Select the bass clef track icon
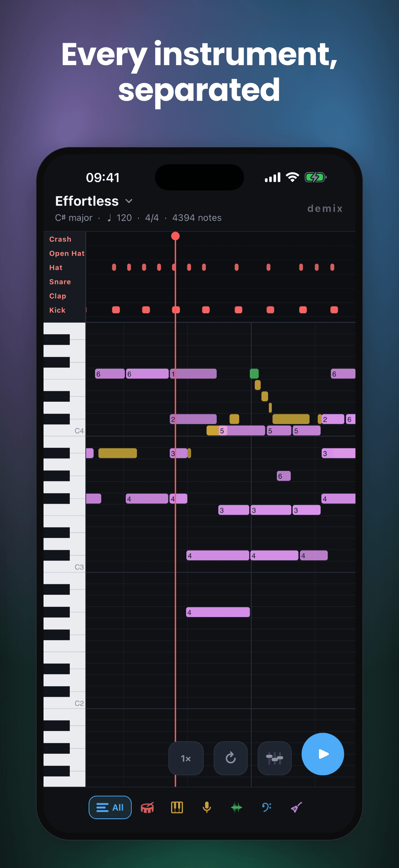 (x=266, y=807)
